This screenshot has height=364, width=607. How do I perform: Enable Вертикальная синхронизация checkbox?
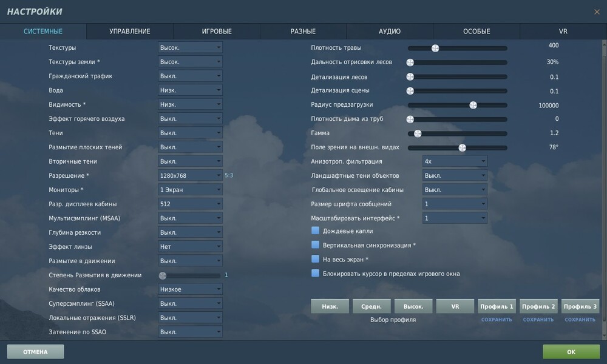(x=315, y=245)
